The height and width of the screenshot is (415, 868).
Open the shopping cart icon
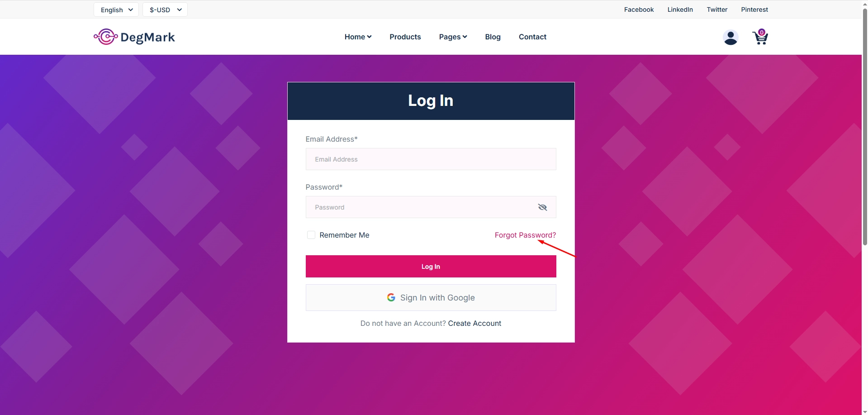click(760, 37)
